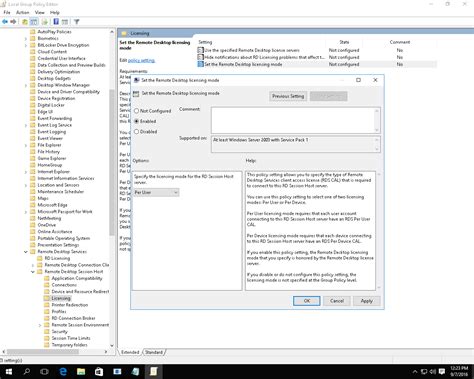Click the Licensing folder icon in tree
The width and height of the screenshot is (474, 379).
[47, 298]
